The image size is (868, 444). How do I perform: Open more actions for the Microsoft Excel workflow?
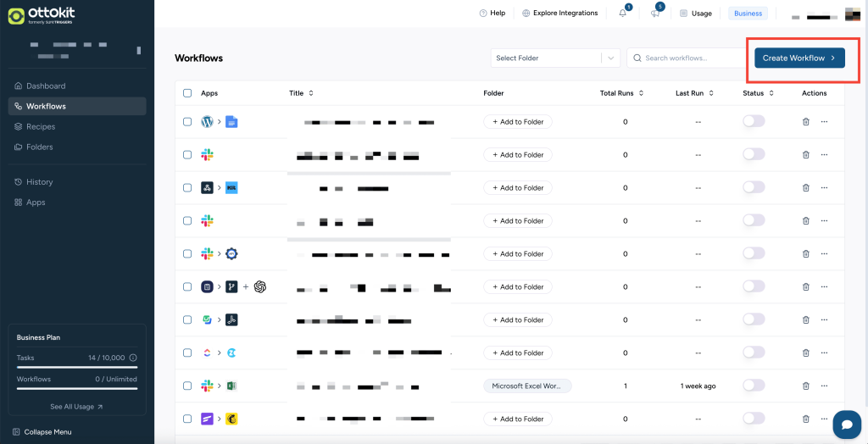[x=824, y=386]
